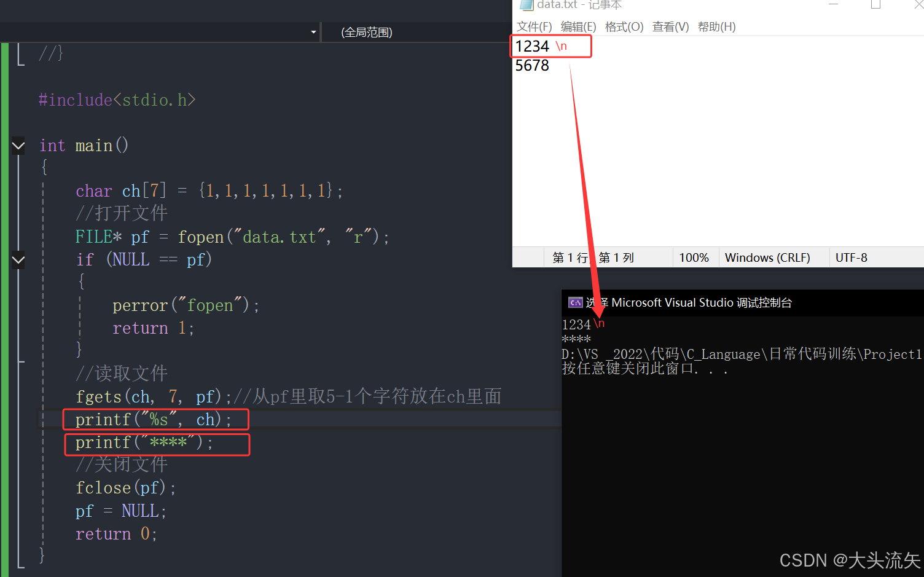Click the Microsoft Visual Studio 调试控制台 title
Image resolution: width=924 pixels, height=577 pixels.
pyautogui.click(x=702, y=302)
